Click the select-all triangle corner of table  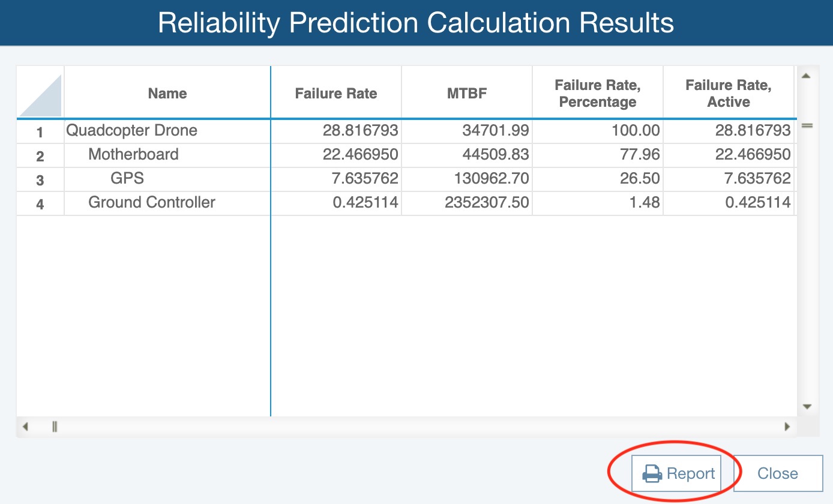point(40,93)
